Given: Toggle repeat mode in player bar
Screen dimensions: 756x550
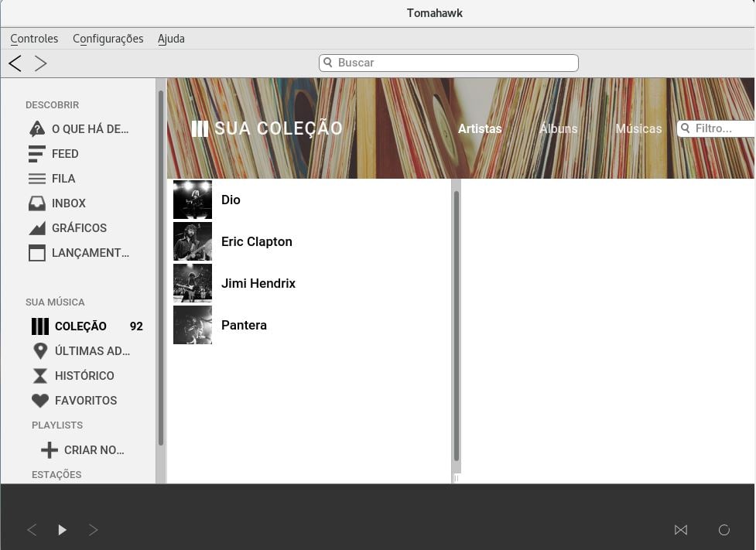Looking at the screenshot, I should point(724,530).
